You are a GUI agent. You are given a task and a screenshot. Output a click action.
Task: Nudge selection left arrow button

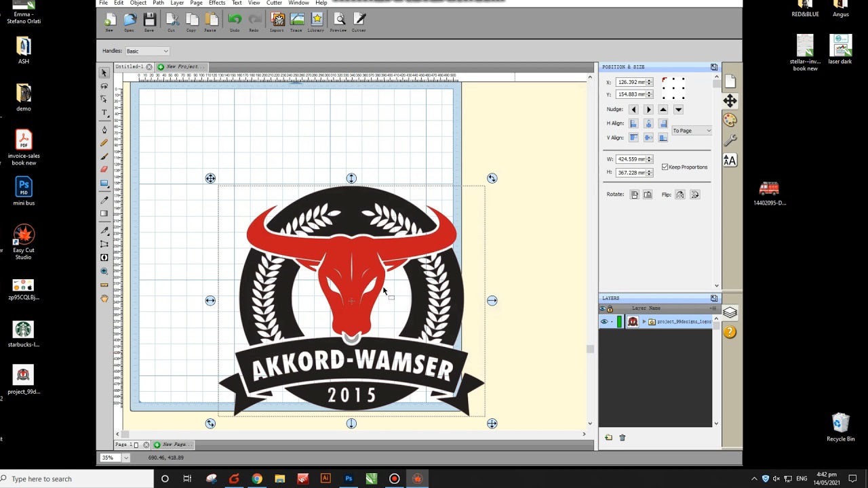click(633, 109)
